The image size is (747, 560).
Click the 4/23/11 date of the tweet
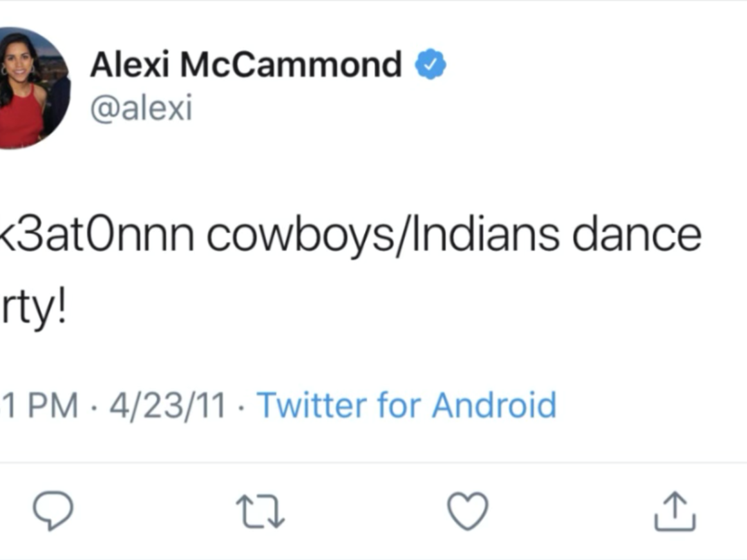point(167,406)
